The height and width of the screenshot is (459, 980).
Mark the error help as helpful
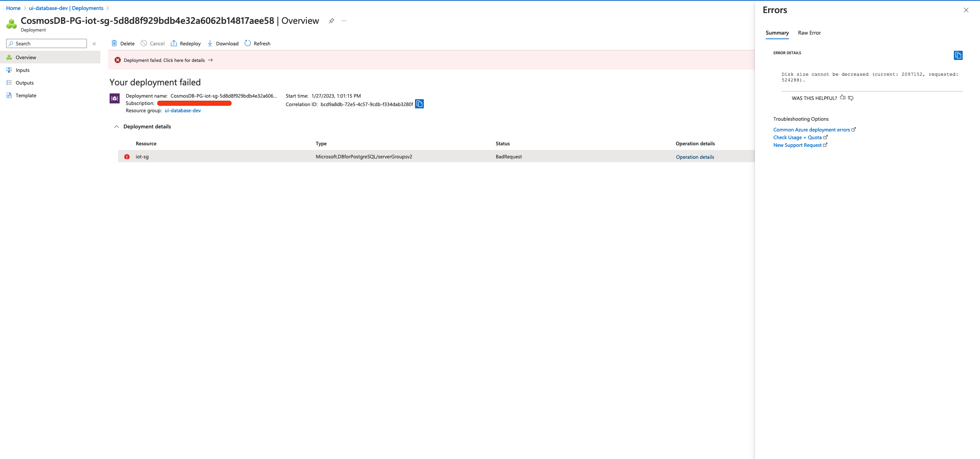[x=842, y=98]
